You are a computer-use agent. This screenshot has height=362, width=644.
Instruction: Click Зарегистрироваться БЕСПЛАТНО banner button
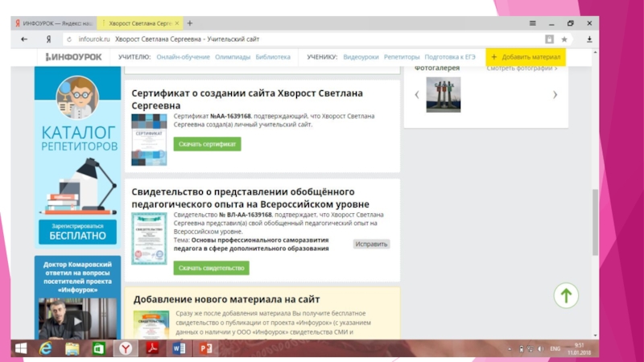click(x=77, y=232)
